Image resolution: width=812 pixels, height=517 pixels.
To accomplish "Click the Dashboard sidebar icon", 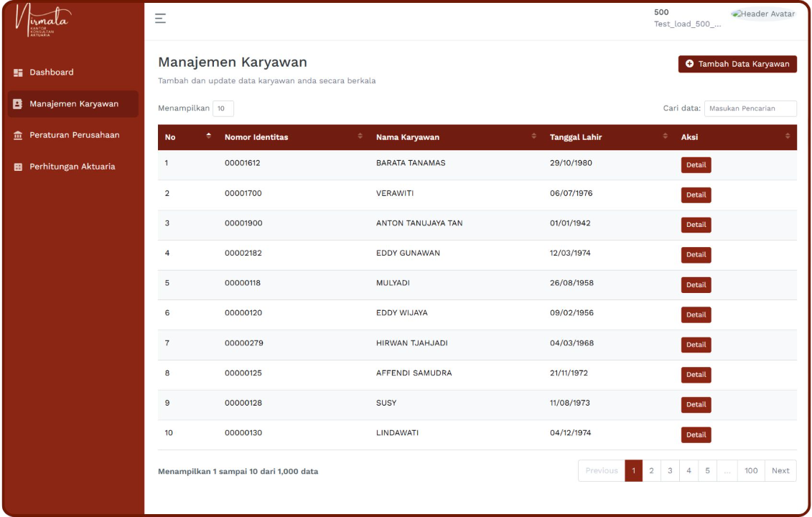I will pyautogui.click(x=19, y=73).
